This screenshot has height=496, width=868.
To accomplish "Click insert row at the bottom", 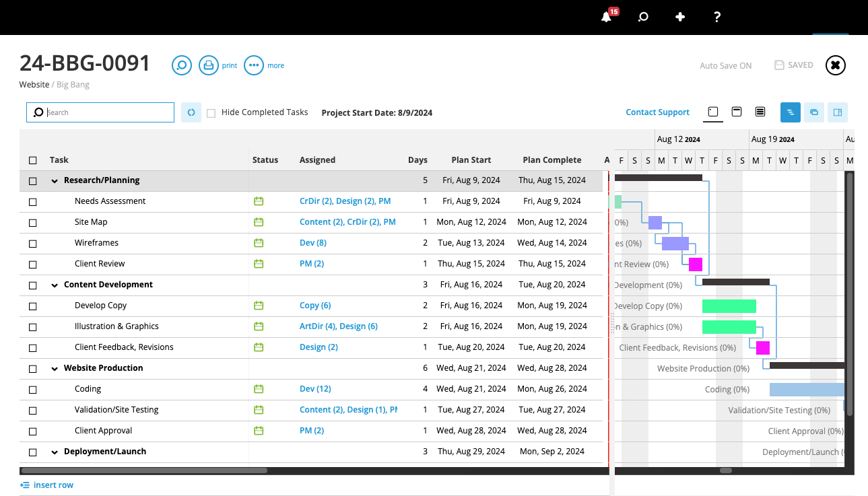I will pos(46,485).
